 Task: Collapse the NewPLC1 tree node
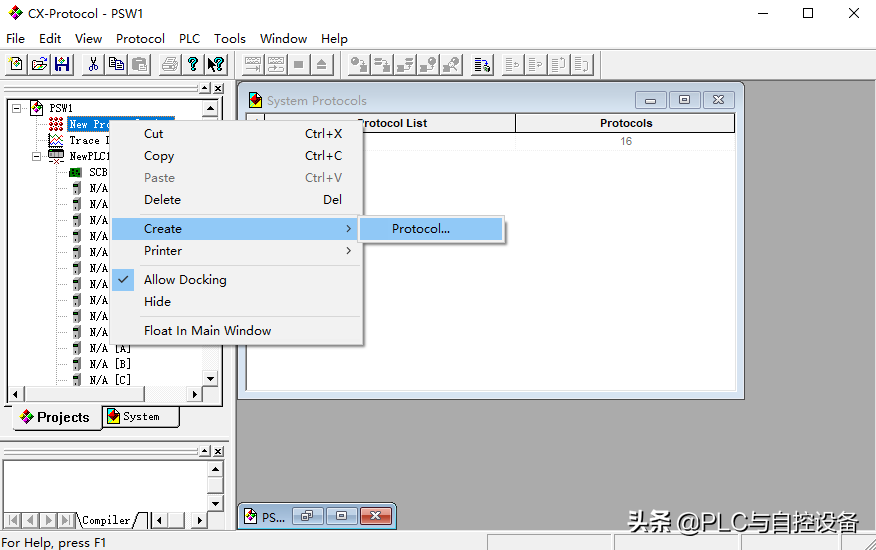tap(37, 156)
